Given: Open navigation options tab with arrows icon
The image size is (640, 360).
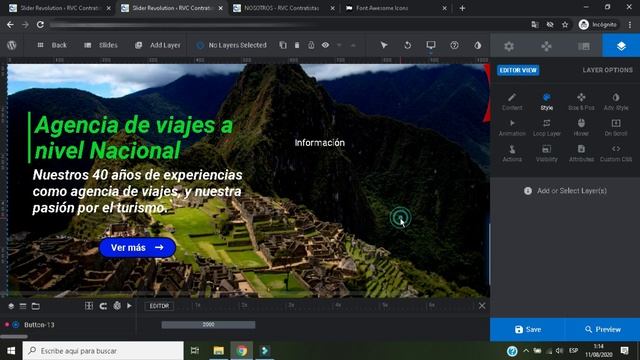Looking at the screenshot, I should coord(546,46).
